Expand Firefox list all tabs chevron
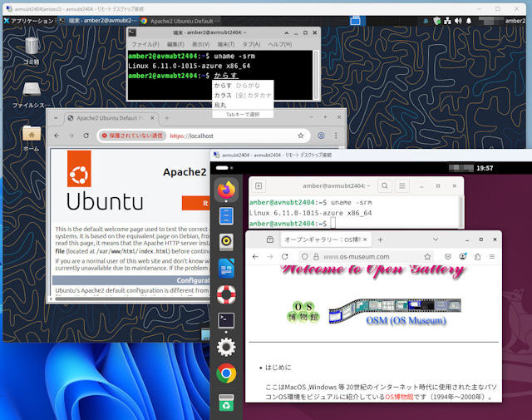Viewport: 532px width, 420px height. 436,240
